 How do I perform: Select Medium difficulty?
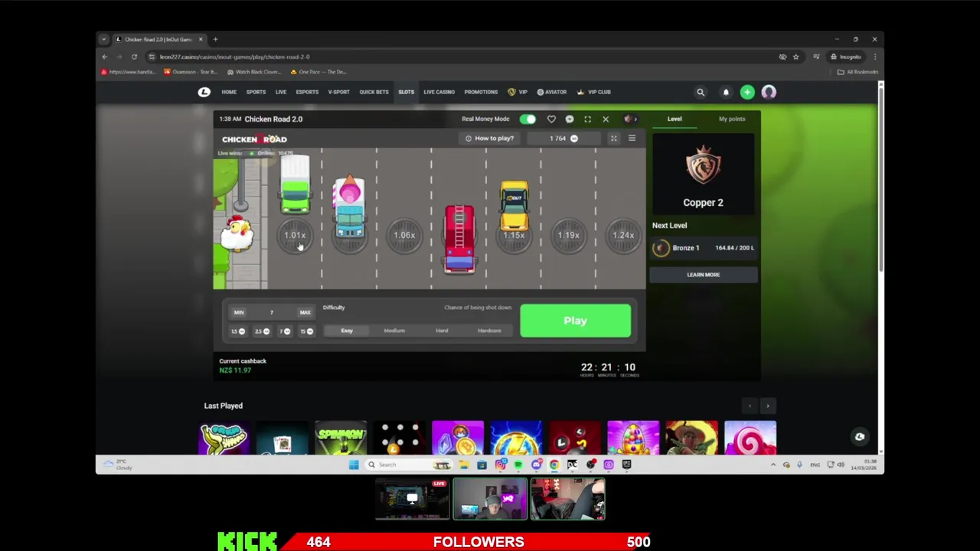pyautogui.click(x=394, y=331)
